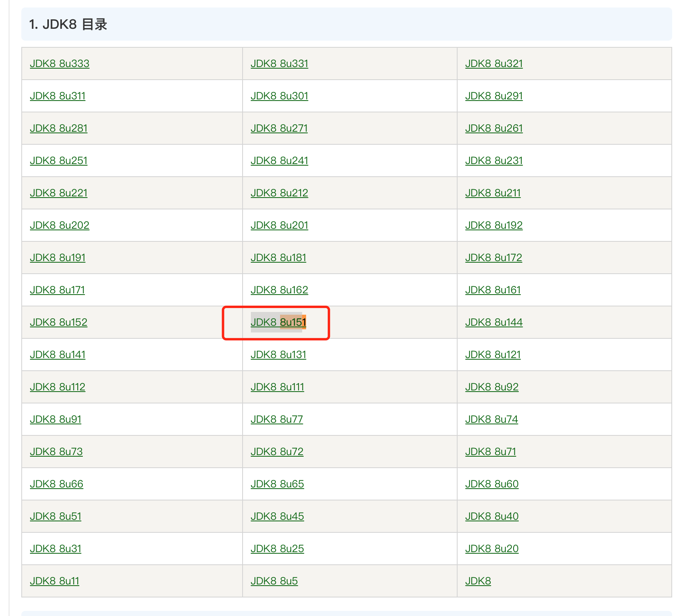Click the JDK8 8u112 link
This screenshot has width=684, height=616.
(58, 387)
